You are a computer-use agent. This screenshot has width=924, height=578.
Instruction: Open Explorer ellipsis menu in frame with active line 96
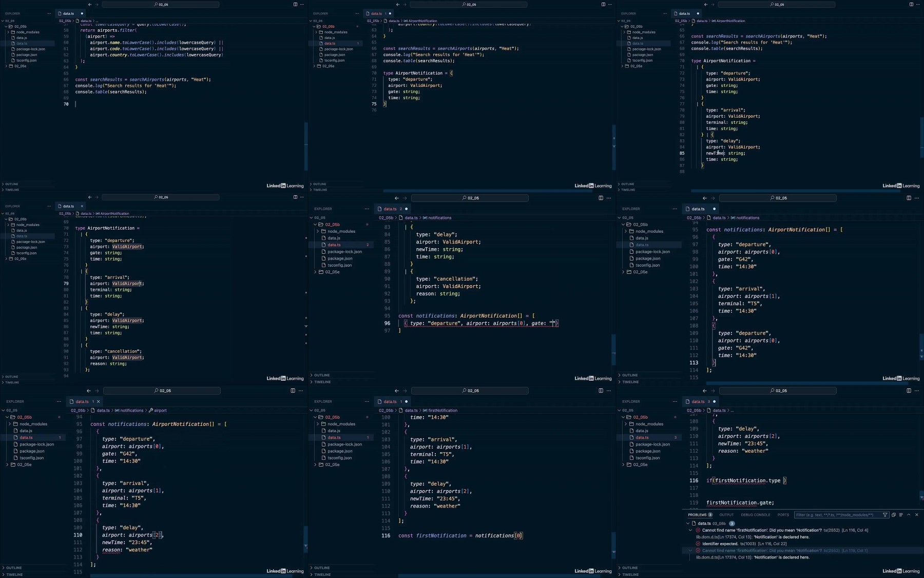[367, 209]
